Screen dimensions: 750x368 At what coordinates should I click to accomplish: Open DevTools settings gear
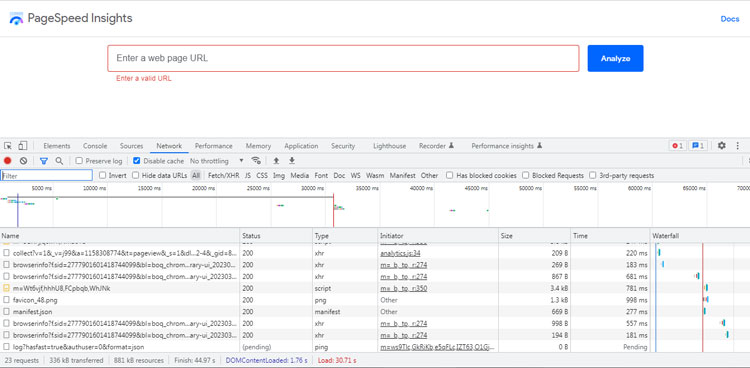pos(722,145)
